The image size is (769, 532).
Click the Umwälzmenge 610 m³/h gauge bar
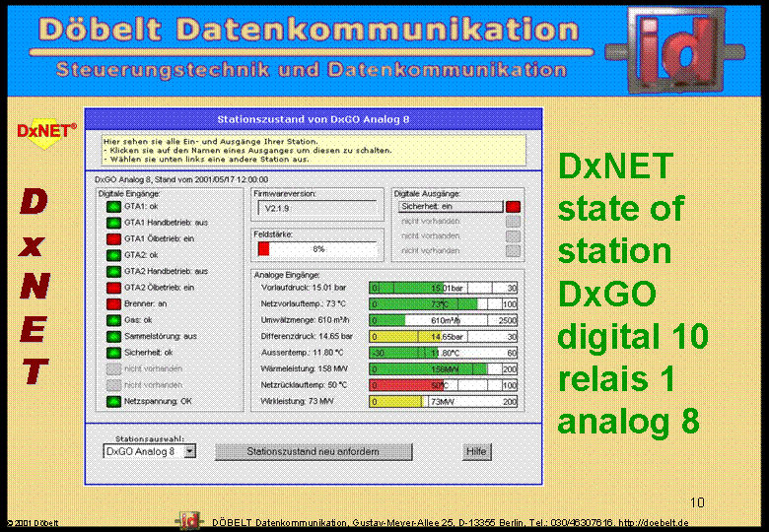tap(444, 320)
